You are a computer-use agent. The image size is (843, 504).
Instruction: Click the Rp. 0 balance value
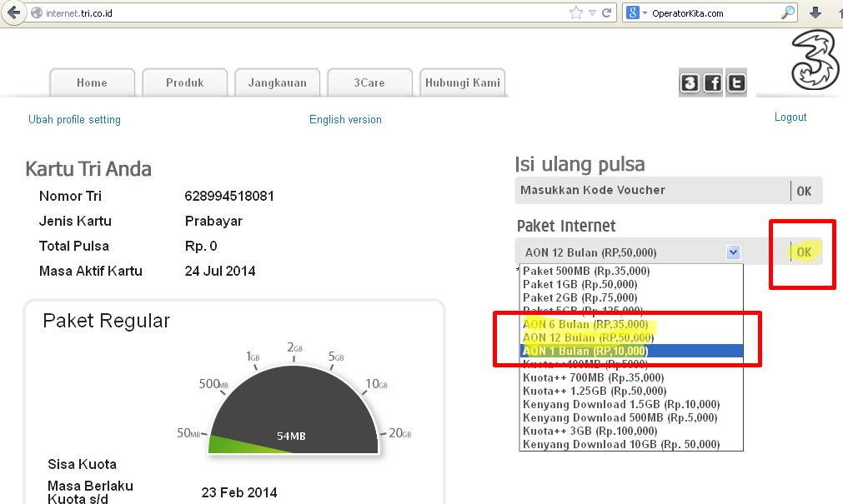pos(200,246)
